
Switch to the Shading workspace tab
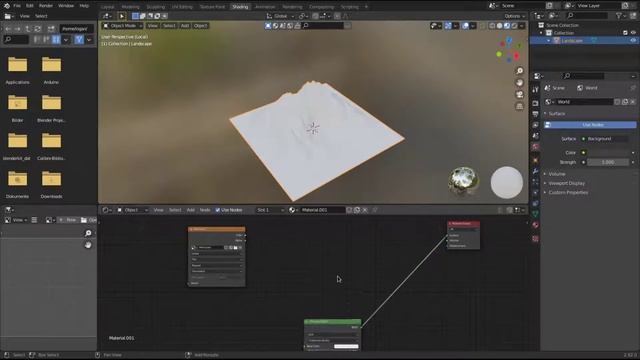tap(240, 7)
